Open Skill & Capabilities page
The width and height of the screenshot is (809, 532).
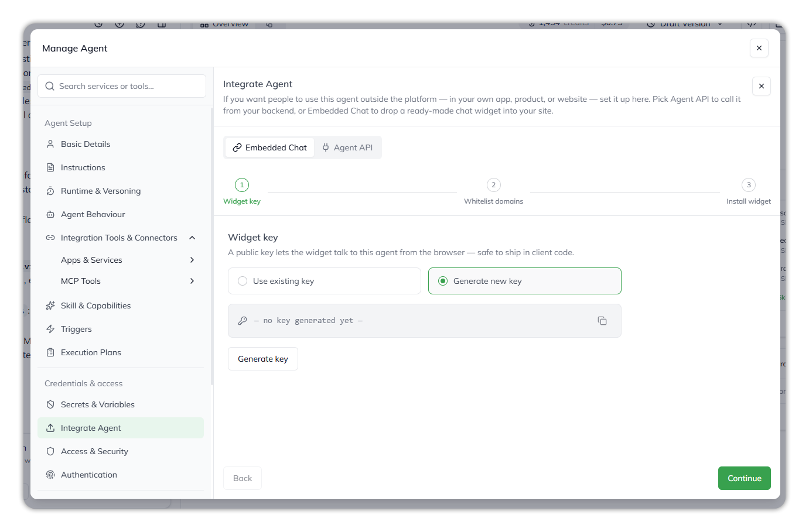pos(121,306)
